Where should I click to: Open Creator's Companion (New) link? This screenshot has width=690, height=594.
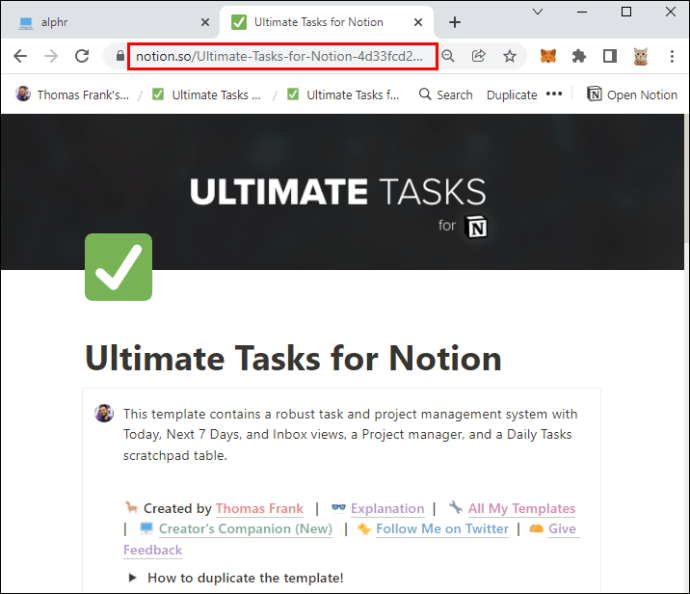246,529
